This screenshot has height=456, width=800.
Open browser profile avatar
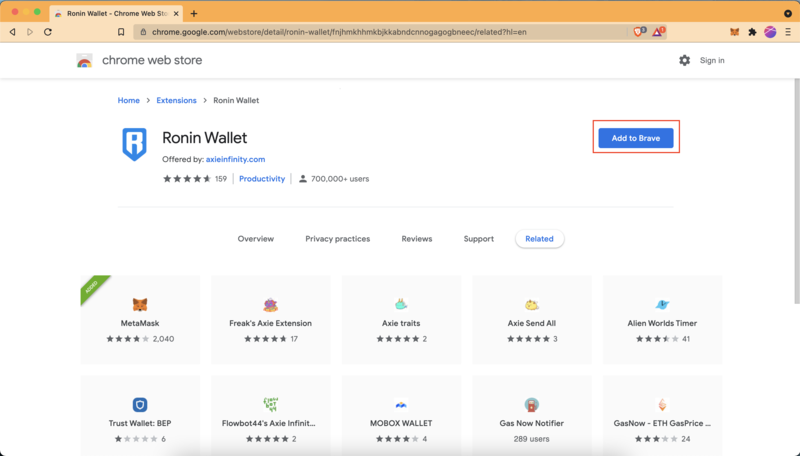coord(770,32)
